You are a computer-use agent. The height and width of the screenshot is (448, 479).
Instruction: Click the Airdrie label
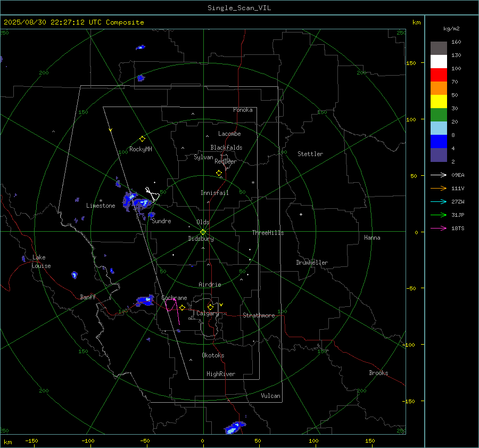[210, 284]
